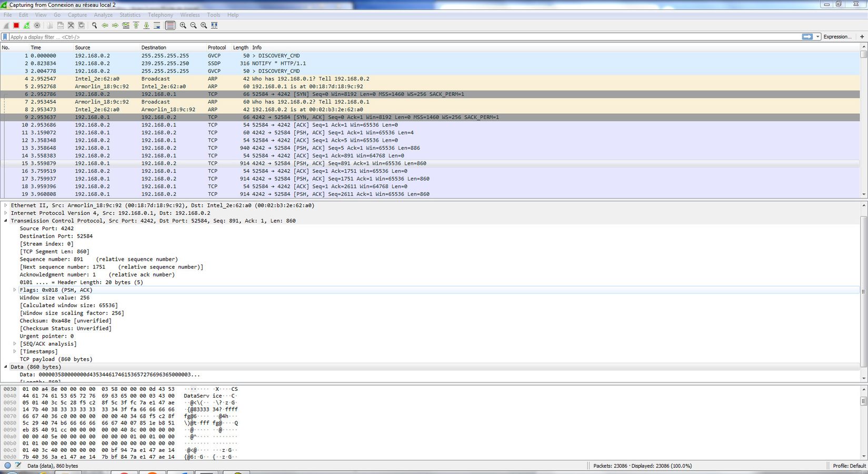Expand the Flags: 0x018 field
The height and width of the screenshot is (474, 868).
(15, 290)
